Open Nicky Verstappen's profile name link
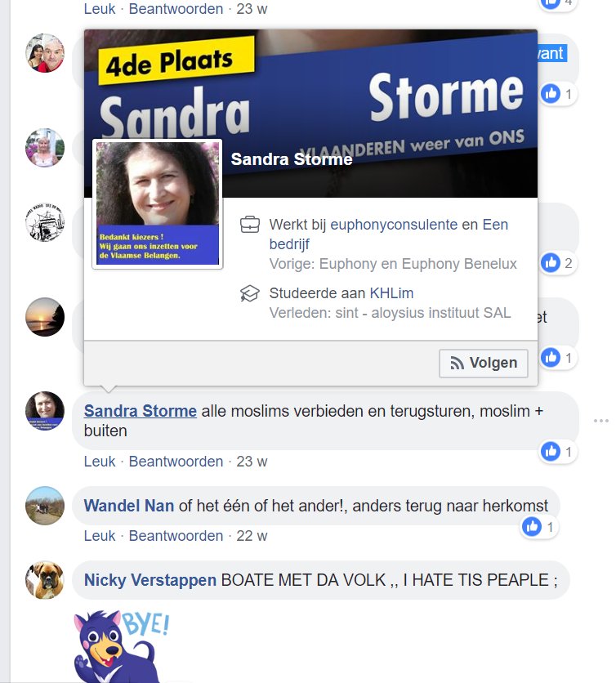 (x=150, y=580)
